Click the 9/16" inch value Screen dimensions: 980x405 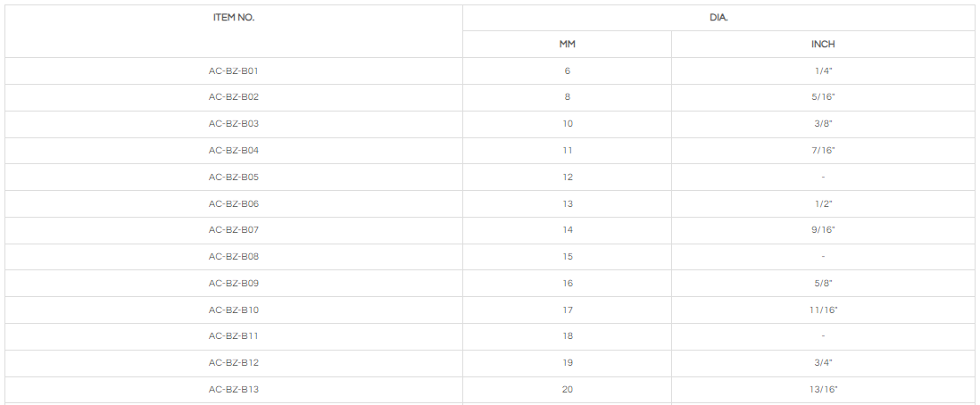point(823,230)
